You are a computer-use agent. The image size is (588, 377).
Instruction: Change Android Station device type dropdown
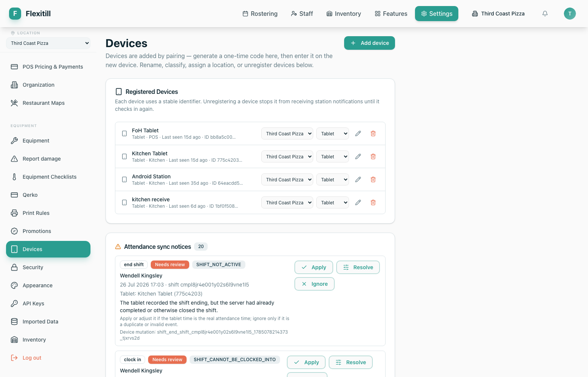(x=332, y=179)
